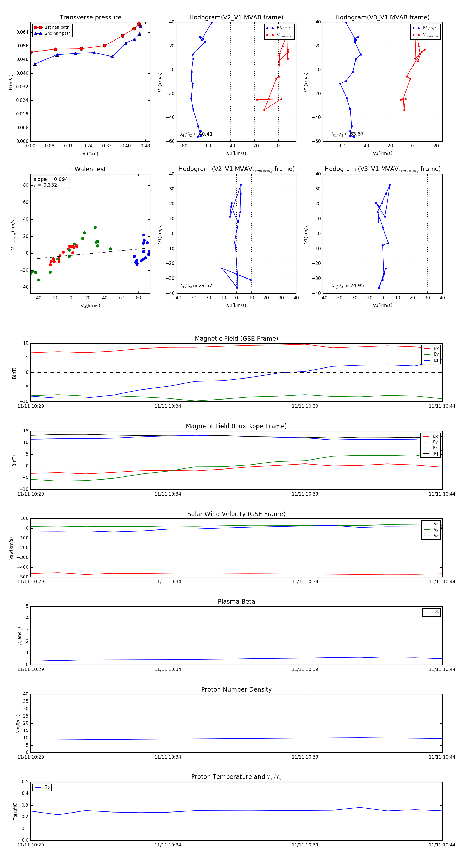Viewport: 473px width, 868px height.
Task: Select the Bx' legend entry in Flux Rope plot
Action: coord(431,436)
